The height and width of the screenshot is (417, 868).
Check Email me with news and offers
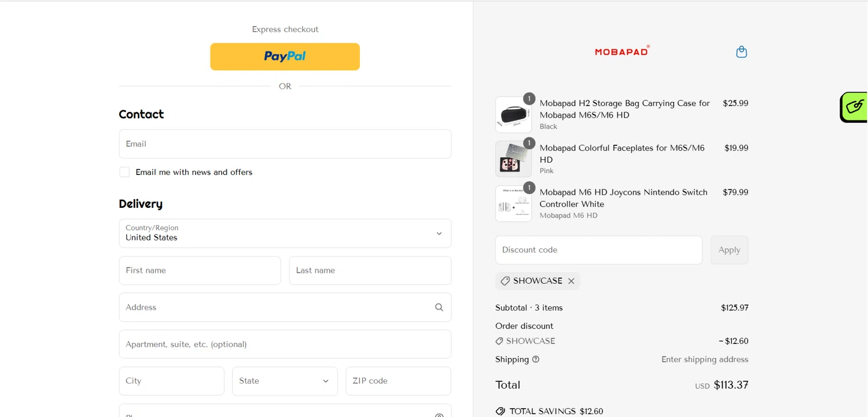(x=124, y=172)
